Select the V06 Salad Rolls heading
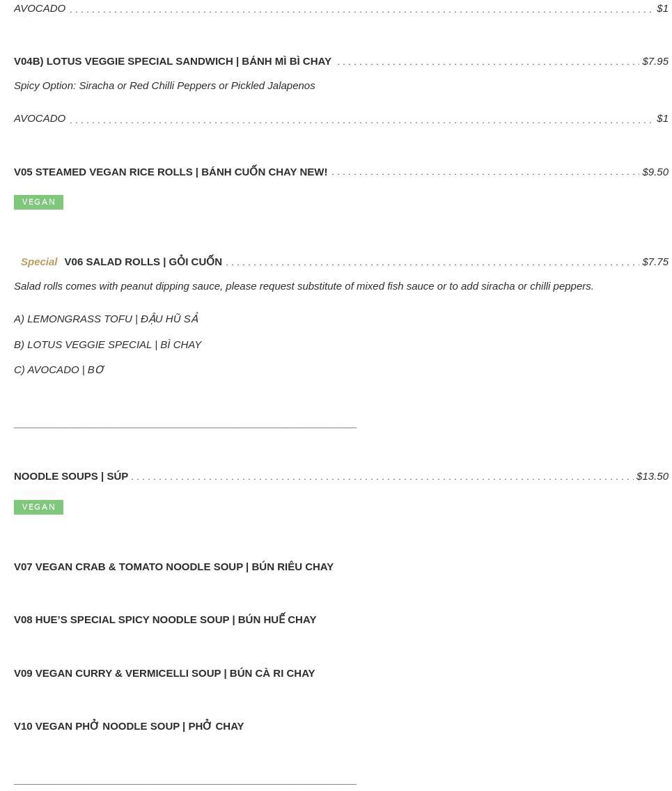This screenshot has height=791, width=672. pyautogui.click(x=143, y=261)
